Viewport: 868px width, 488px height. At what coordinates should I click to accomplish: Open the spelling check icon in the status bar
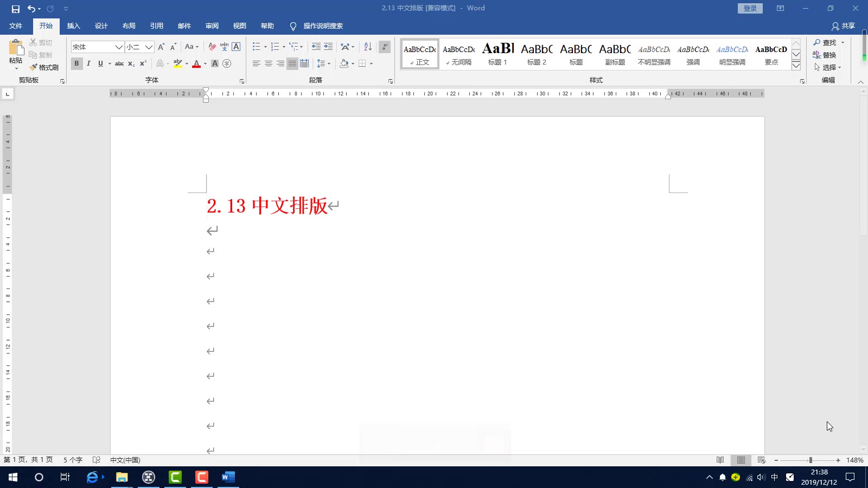(97, 460)
